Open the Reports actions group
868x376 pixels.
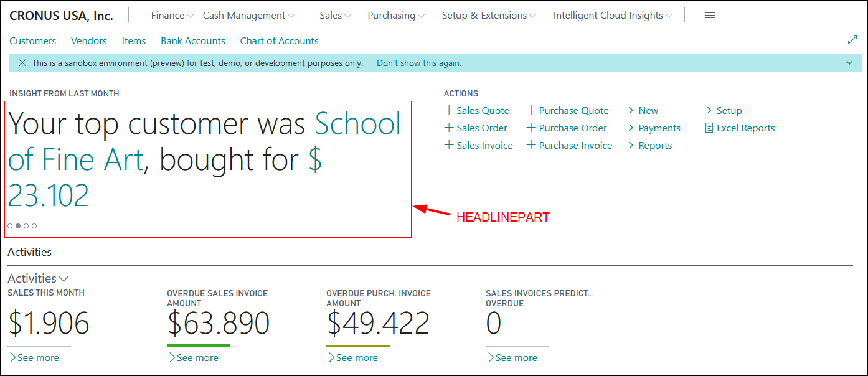coord(655,145)
